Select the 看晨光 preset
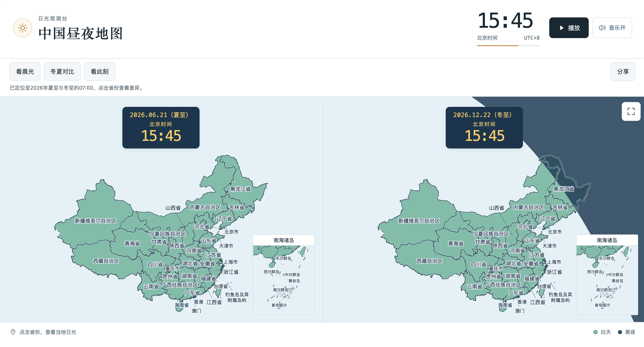 point(25,72)
